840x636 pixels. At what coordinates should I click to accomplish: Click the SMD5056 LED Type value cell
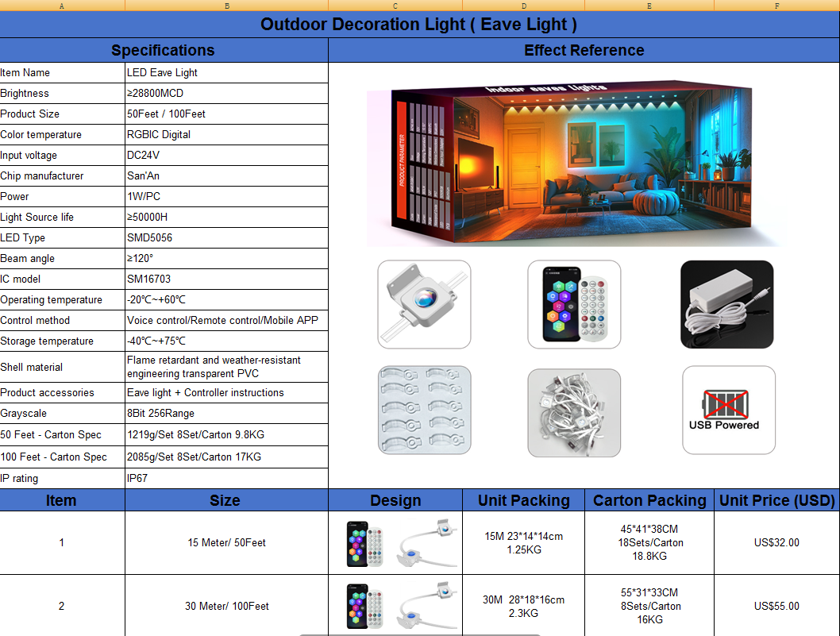[x=226, y=237]
